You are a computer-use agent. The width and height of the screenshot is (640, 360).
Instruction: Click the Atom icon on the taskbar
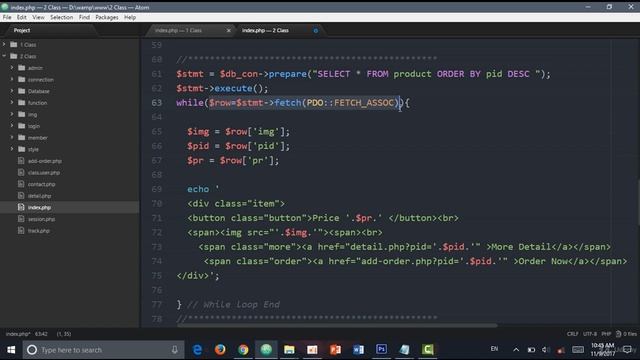click(266, 350)
